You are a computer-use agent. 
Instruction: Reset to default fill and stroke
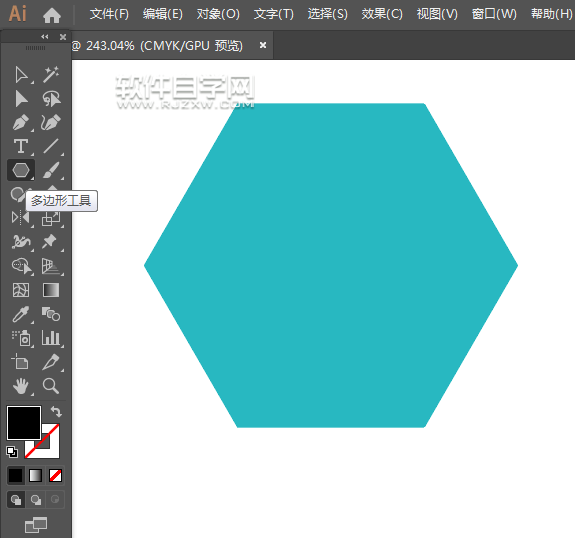point(12,452)
